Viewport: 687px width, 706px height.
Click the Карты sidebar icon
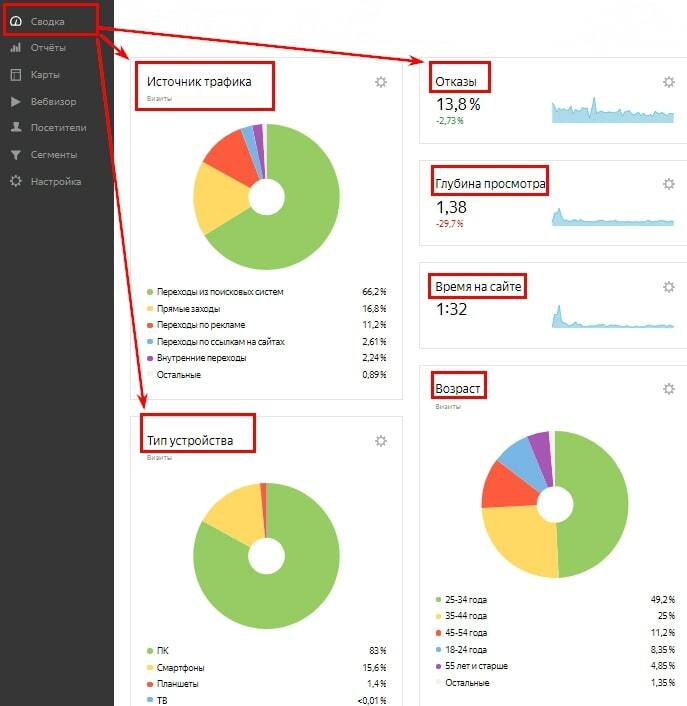pos(16,74)
